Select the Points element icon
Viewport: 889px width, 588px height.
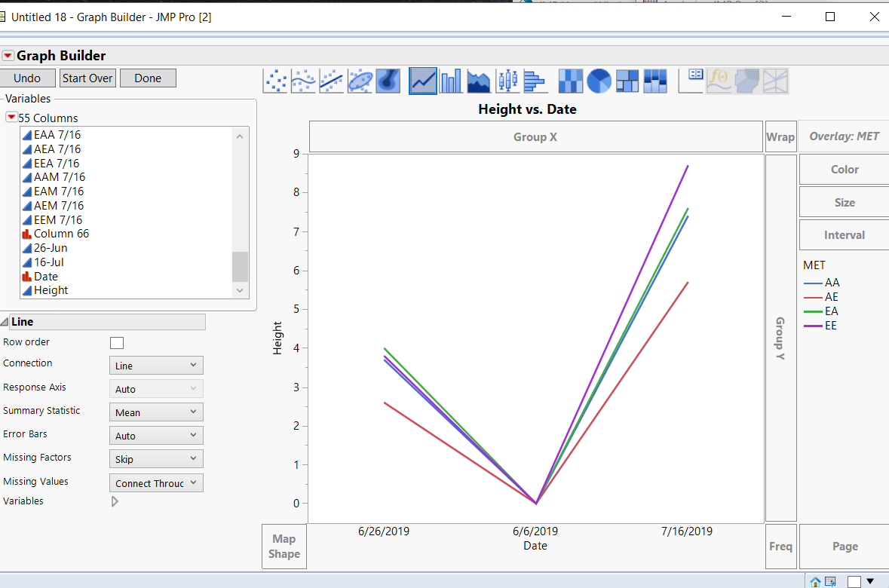tap(275, 81)
